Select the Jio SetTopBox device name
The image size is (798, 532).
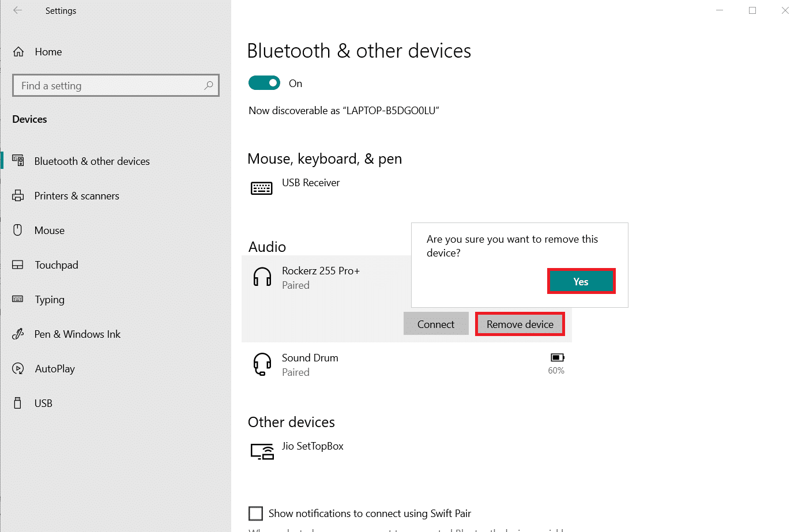click(x=313, y=446)
